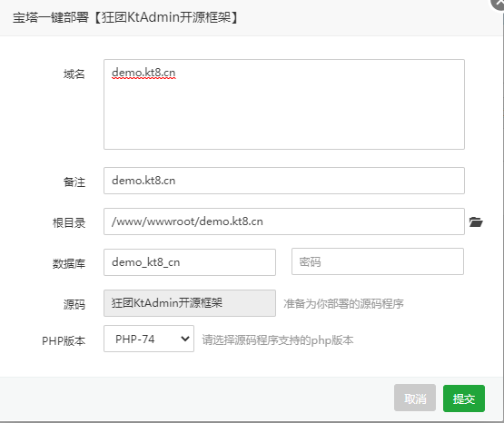The width and height of the screenshot is (504, 423).
Task: Click the 数据库 field label
Action: [x=69, y=263]
